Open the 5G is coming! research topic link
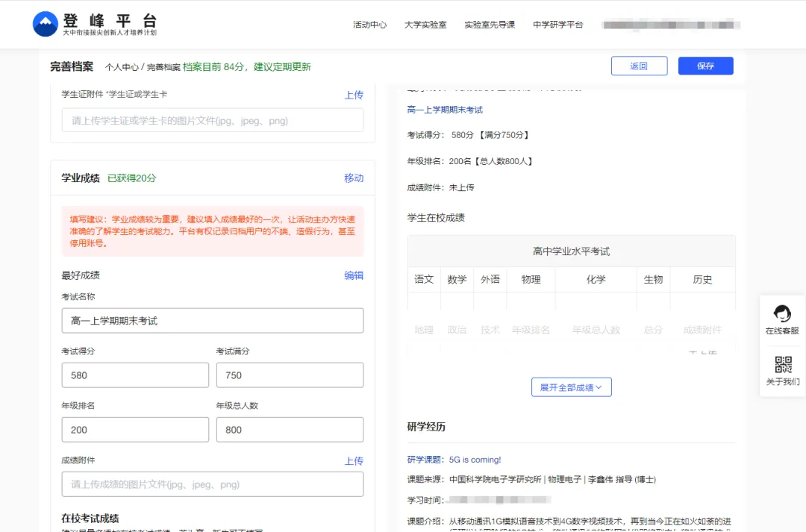806x532 pixels. [x=474, y=460]
